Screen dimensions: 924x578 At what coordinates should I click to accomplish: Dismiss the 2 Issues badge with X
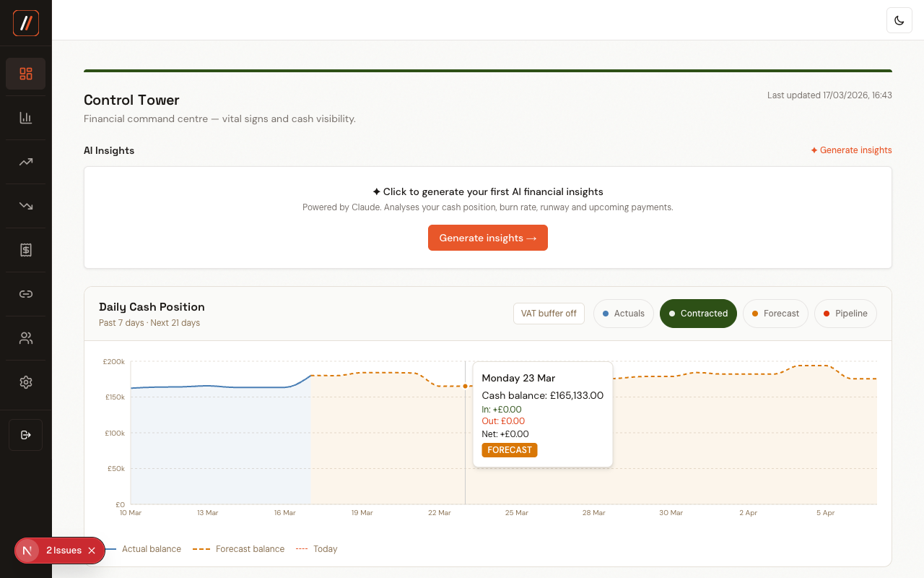92,551
